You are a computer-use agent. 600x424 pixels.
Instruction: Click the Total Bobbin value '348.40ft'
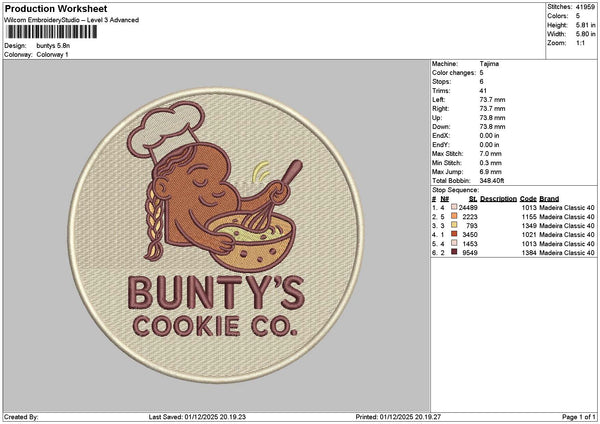492,181
